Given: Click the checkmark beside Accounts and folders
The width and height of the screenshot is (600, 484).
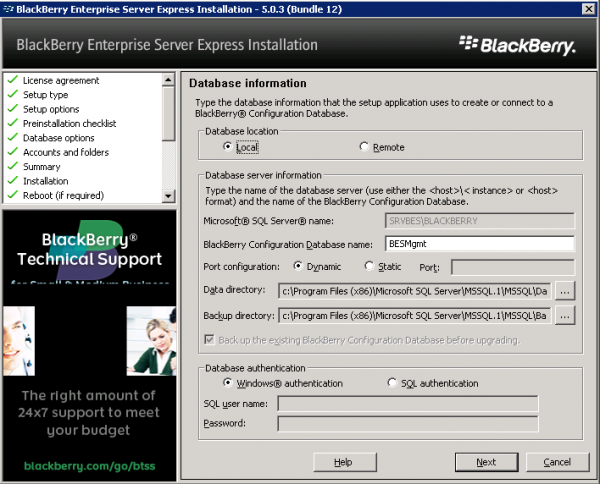Looking at the screenshot, I should pos(13,151).
